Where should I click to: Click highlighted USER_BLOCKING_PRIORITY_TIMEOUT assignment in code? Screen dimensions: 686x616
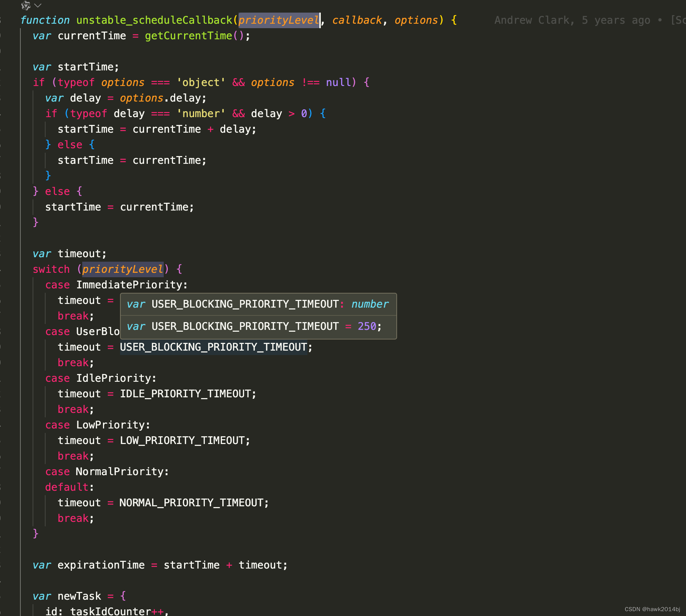coord(213,347)
